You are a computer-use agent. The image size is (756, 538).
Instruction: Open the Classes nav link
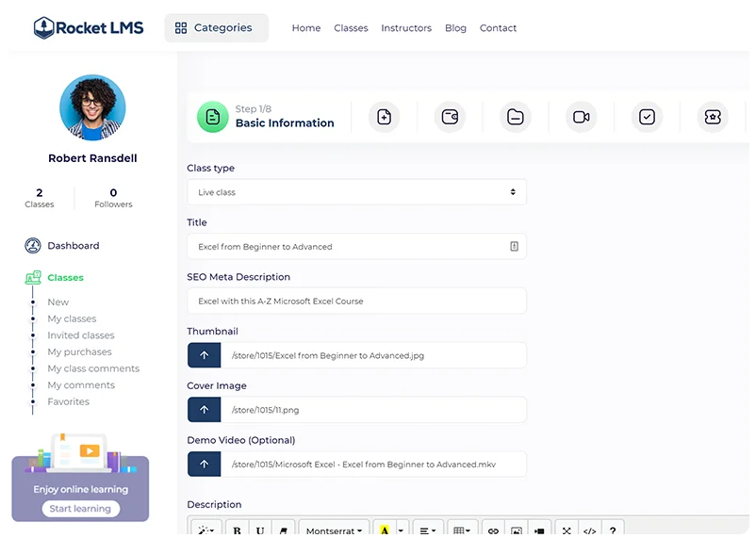pyautogui.click(x=351, y=28)
